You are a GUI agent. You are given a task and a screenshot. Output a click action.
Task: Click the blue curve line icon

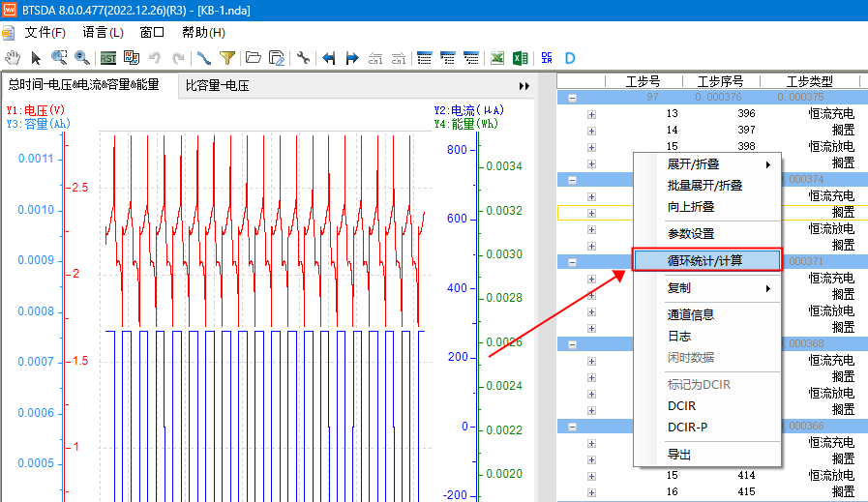pyautogui.click(x=204, y=58)
